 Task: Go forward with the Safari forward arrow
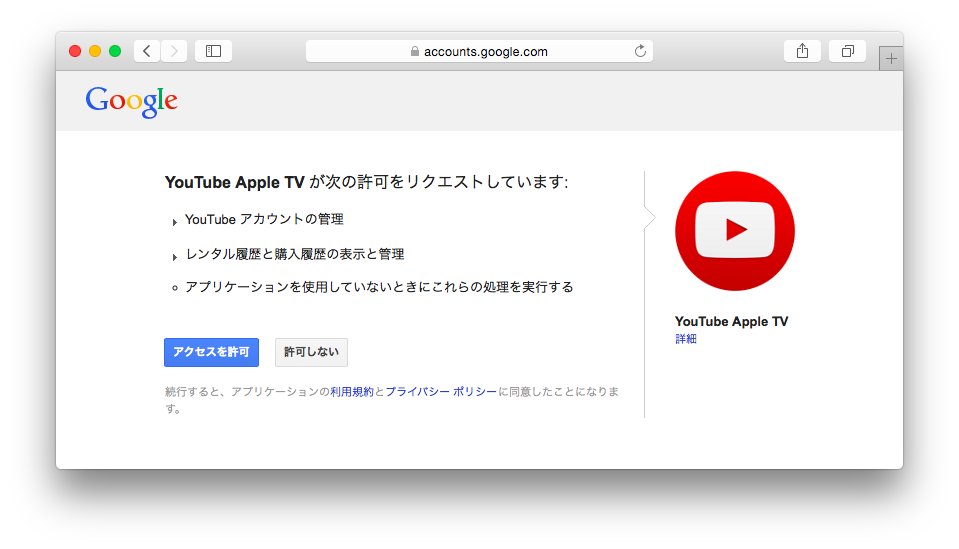tap(174, 51)
